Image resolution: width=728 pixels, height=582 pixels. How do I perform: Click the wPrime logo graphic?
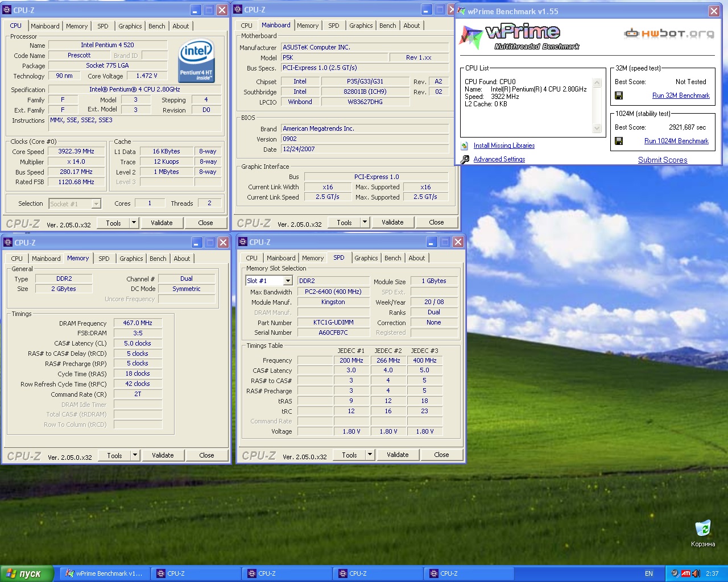519,37
